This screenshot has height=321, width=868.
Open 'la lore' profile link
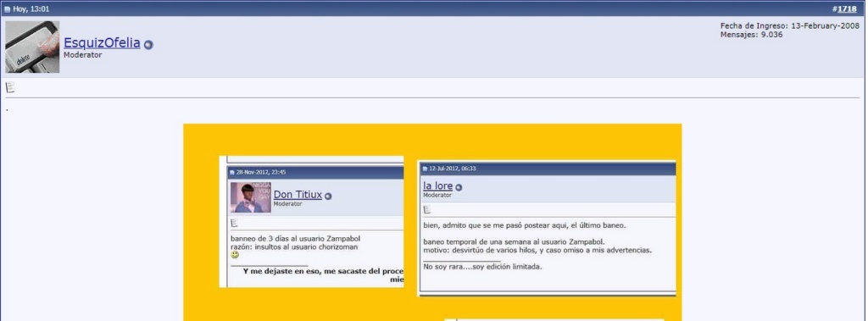click(438, 186)
